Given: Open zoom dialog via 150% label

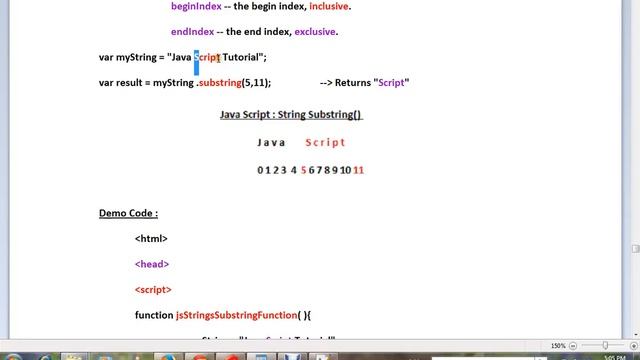Looking at the screenshot, I should tap(558, 346).
